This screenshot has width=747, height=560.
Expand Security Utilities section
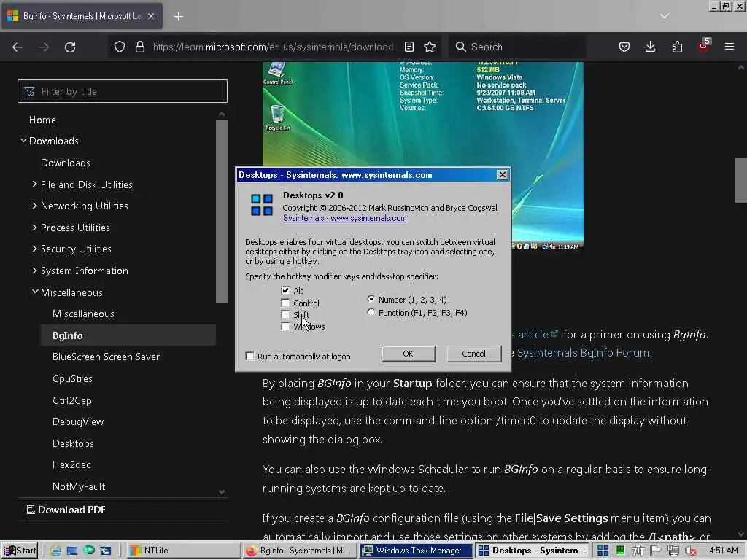[x=34, y=249]
